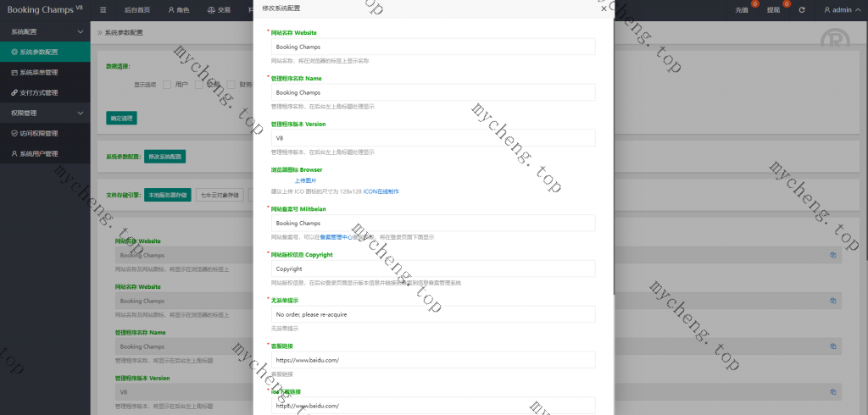Open the ICON在线制作 link

[x=381, y=191]
